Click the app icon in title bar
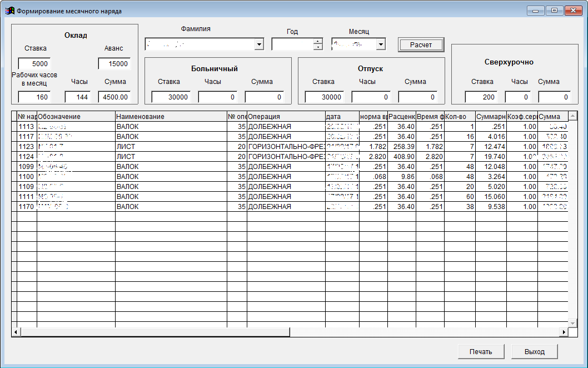 click(x=9, y=11)
